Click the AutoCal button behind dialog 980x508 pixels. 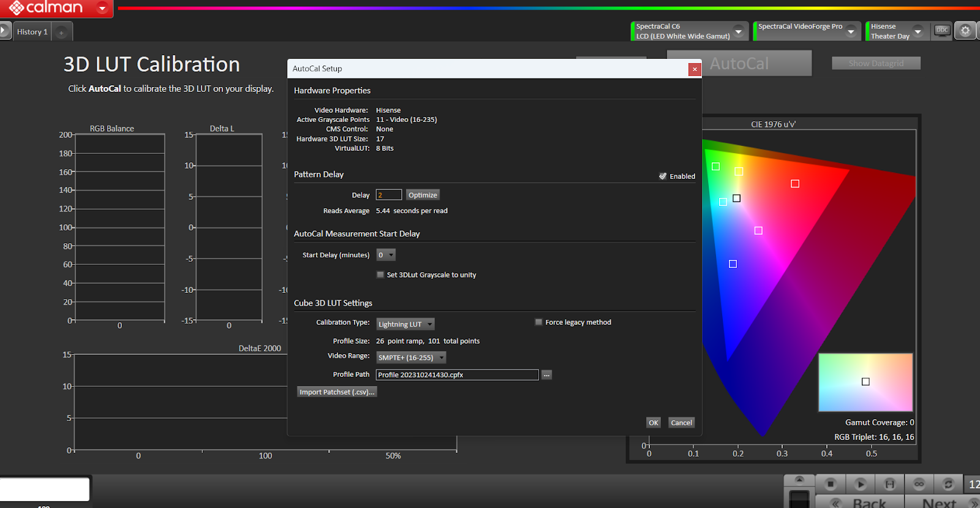click(x=739, y=63)
